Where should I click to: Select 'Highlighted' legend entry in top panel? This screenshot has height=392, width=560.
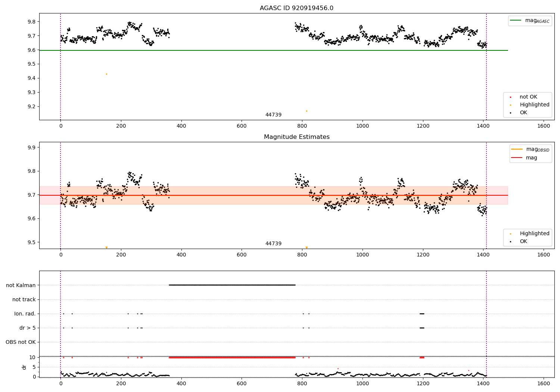(x=529, y=105)
